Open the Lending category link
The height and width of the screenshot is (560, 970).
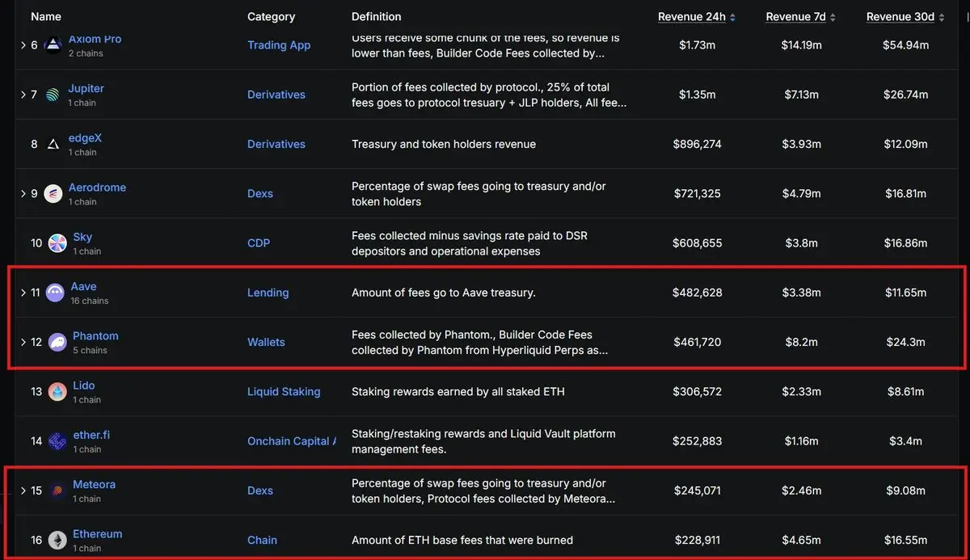tap(268, 293)
